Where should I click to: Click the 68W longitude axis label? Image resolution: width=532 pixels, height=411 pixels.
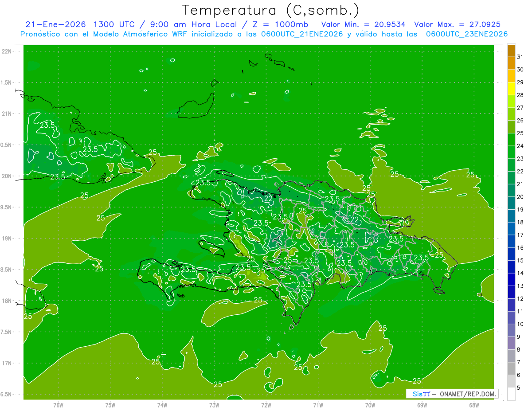click(474, 405)
